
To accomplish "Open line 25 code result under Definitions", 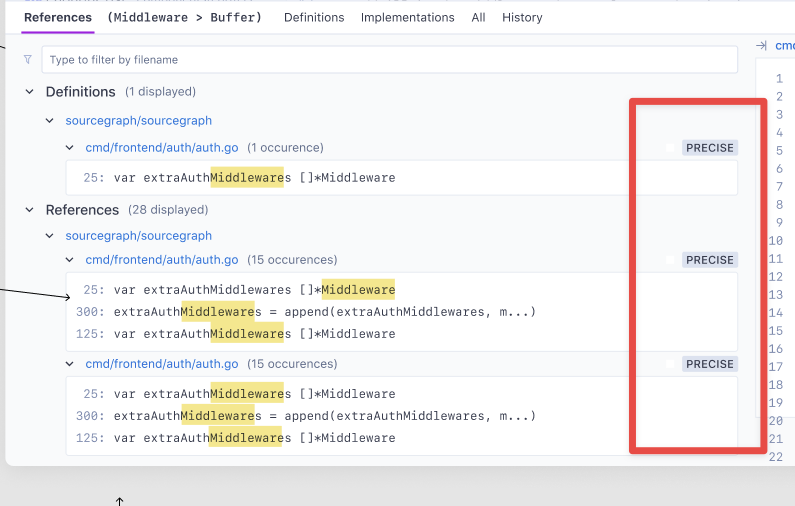I will pos(402,177).
